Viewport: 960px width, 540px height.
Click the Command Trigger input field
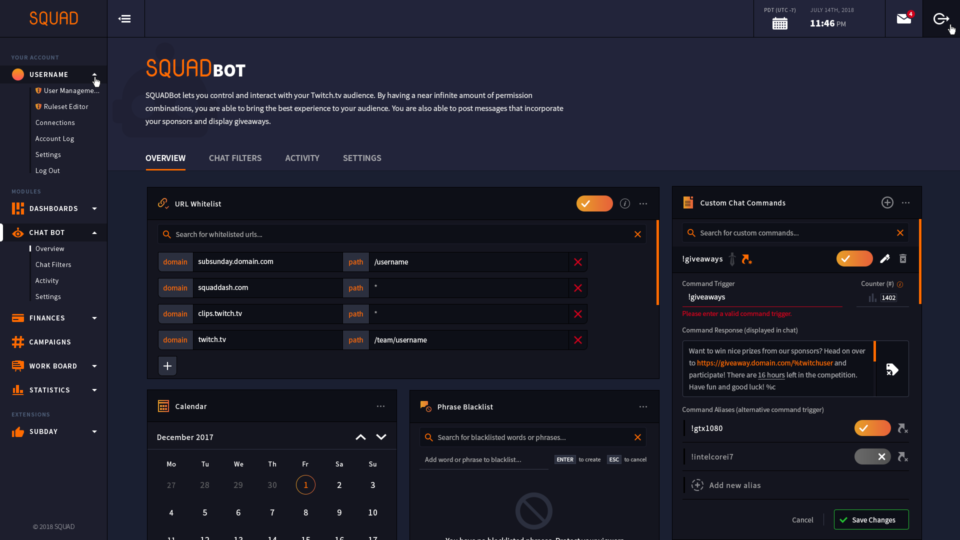(x=762, y=298)
